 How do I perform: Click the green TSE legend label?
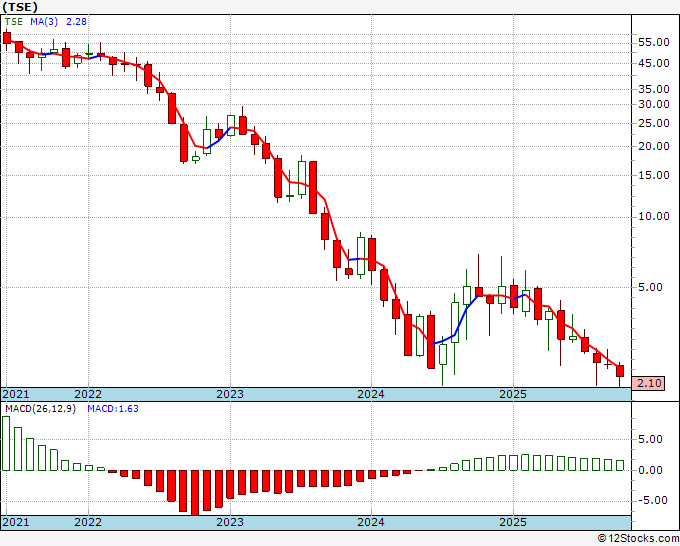click(x=13, y=21)
